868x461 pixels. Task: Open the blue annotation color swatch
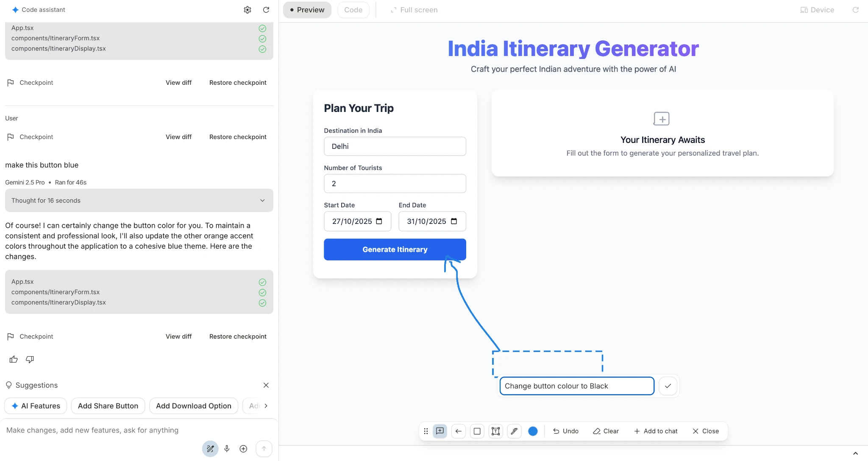click(x=533, y=431)
